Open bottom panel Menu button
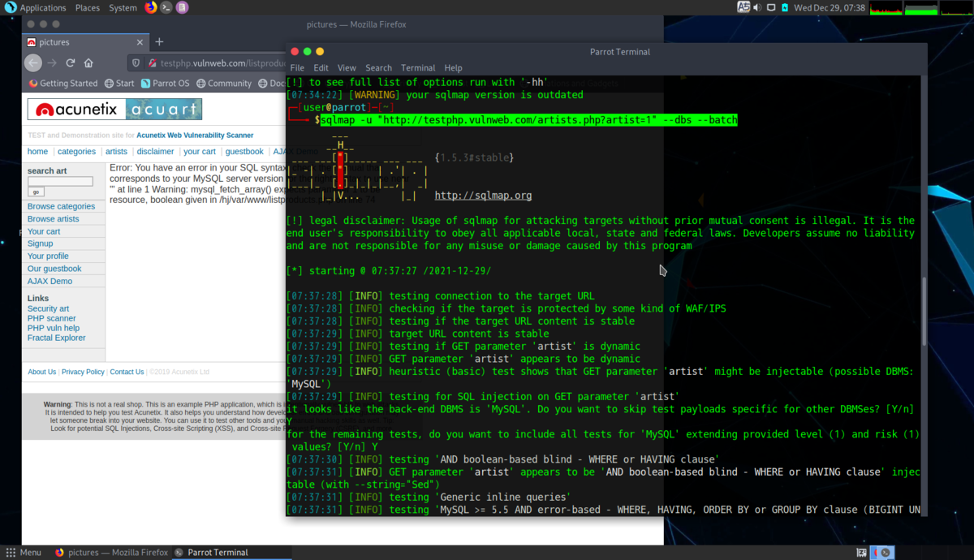Screen dimensions: 974x560 [24, 552]
